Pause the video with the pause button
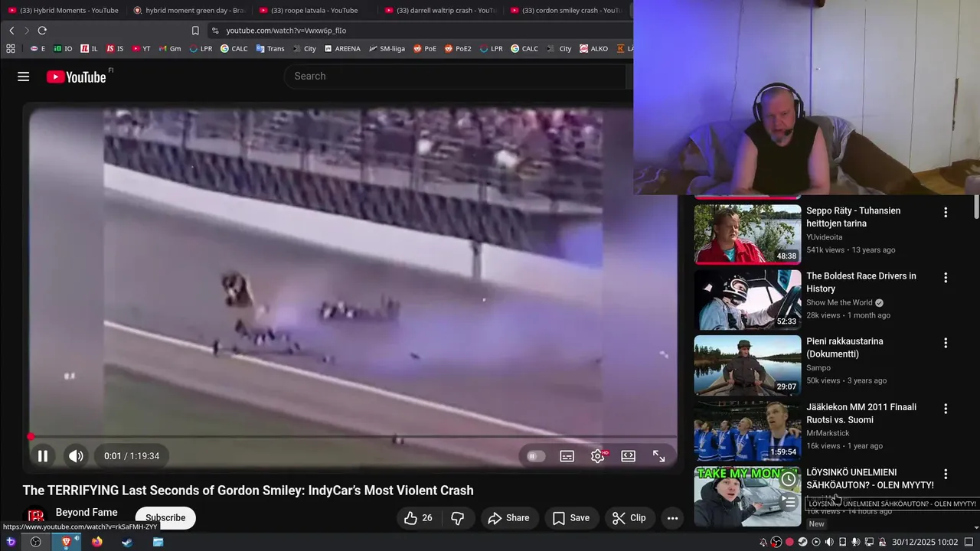The width and height of the screenshot is (980, 551). [43, 456]
